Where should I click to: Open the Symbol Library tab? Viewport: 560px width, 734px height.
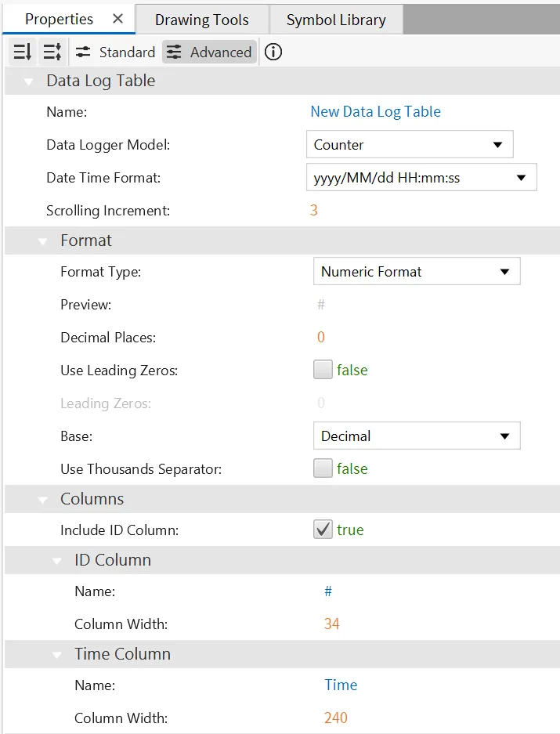(336, 20)
